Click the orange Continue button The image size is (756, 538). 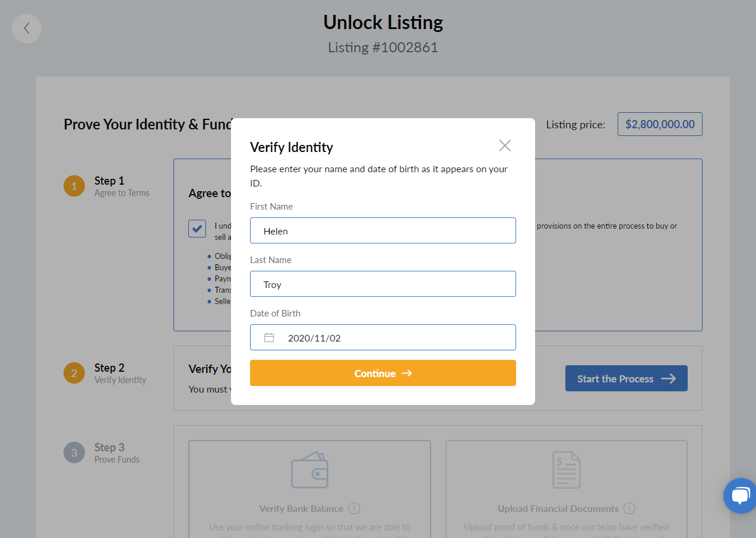(x=383, y=373)
